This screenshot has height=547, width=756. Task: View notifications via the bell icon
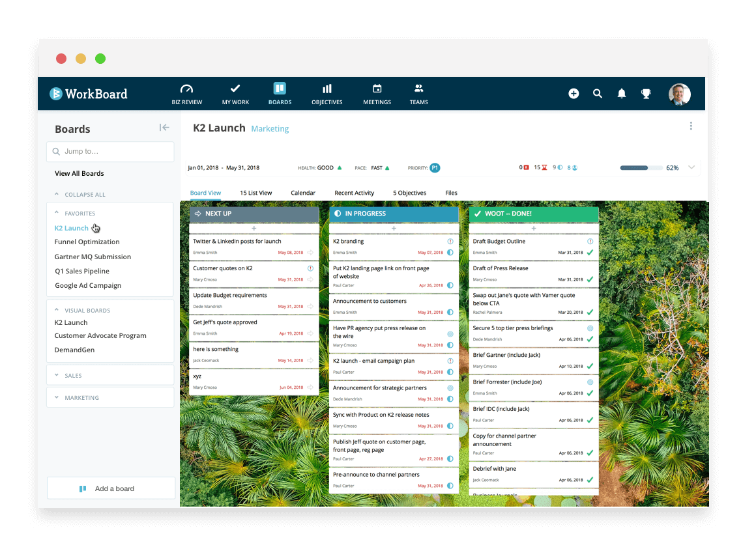click(x=621, y=93)
